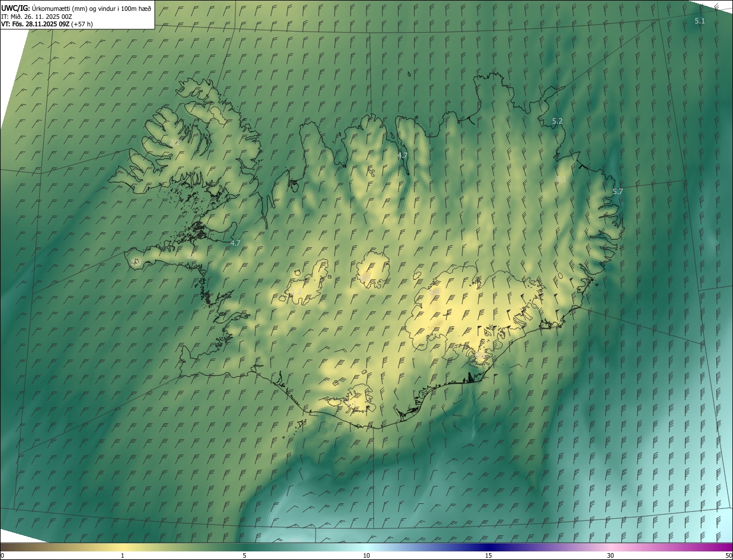Viewport: 733px width, 560px height.
Task: Click the 5.7 value label off the east fjords
Action: click(x=617, y=191)
